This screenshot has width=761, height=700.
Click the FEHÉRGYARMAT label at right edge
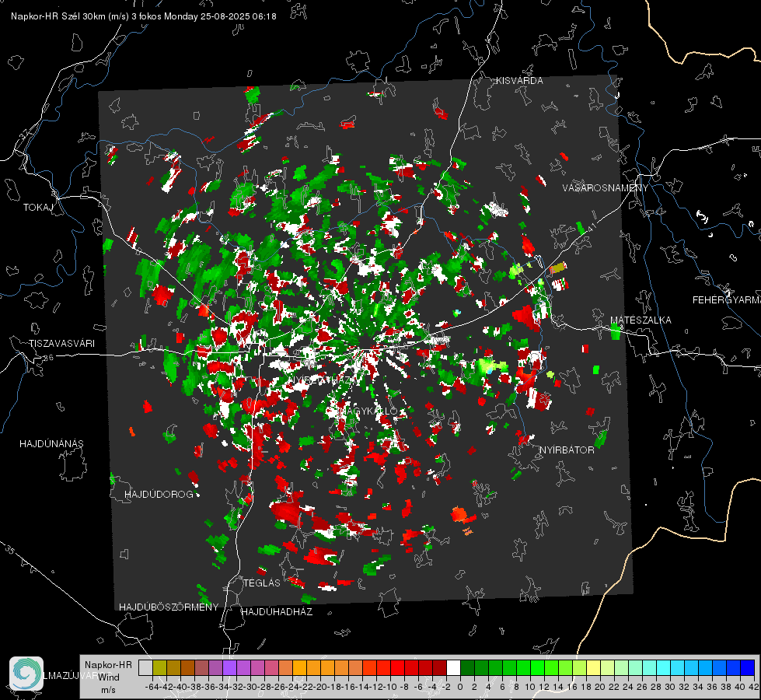(x=727, y=300)
